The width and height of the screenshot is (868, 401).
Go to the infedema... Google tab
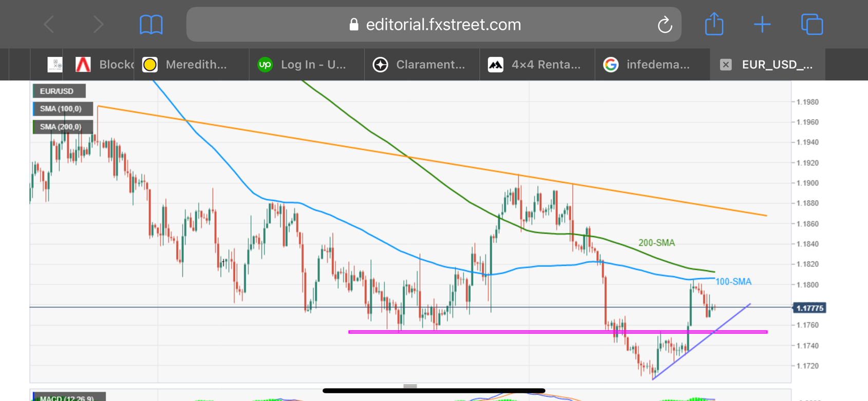(x=652, y=65)
